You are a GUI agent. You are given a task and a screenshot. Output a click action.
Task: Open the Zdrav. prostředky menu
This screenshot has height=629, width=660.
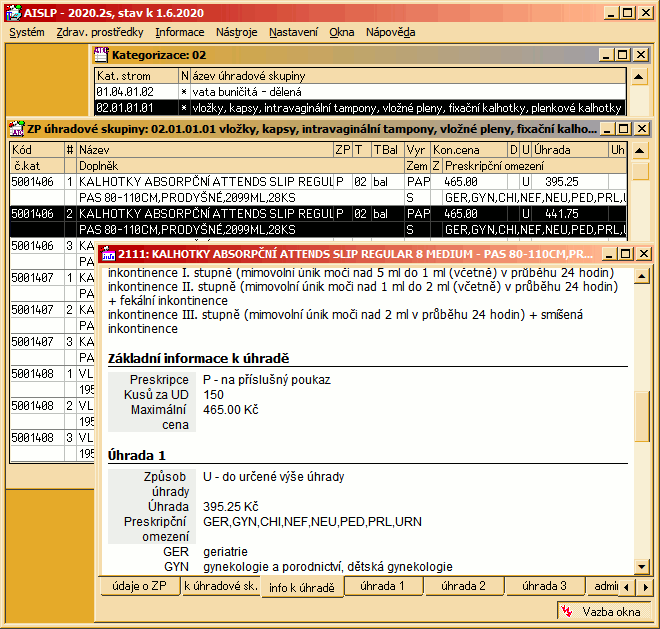(100, 32)
